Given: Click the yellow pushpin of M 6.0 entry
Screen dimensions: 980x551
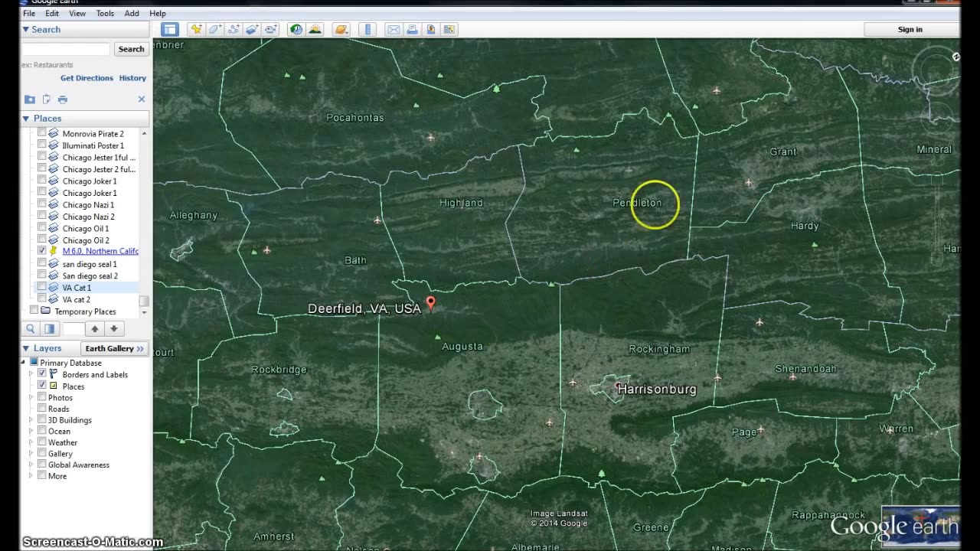Looking at the screenshot, I should click(x=54, y=251).
